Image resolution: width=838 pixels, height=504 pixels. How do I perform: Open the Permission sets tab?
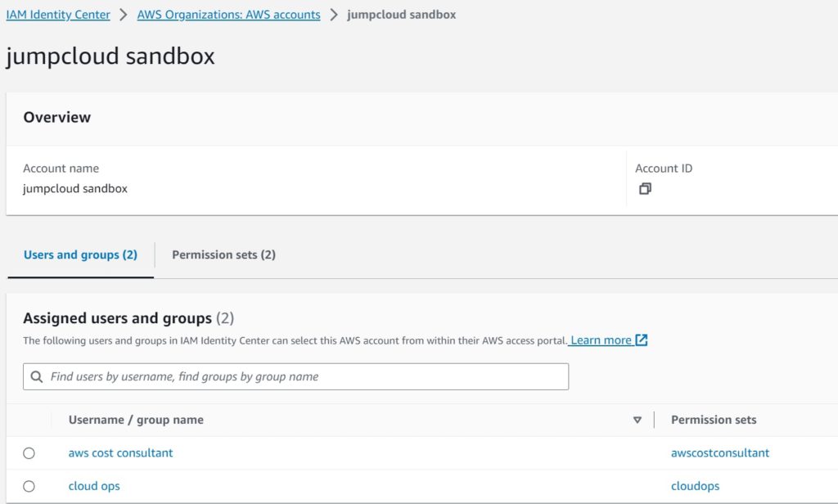[224, 255]
